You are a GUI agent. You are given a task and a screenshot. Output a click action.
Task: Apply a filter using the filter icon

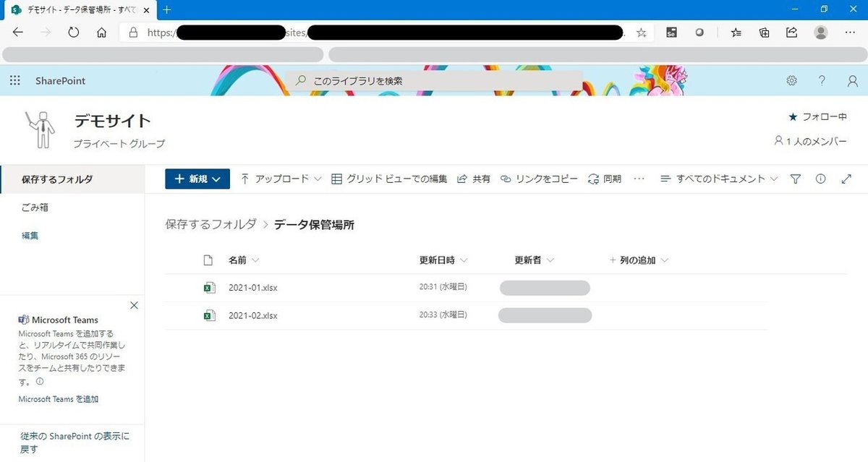point(795,179)
